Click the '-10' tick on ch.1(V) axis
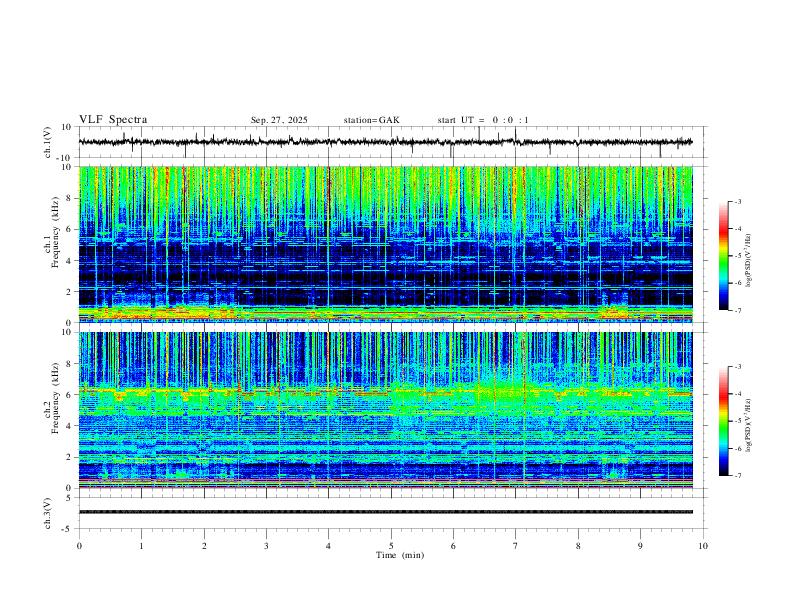792x612 pixels. point(66,158)
